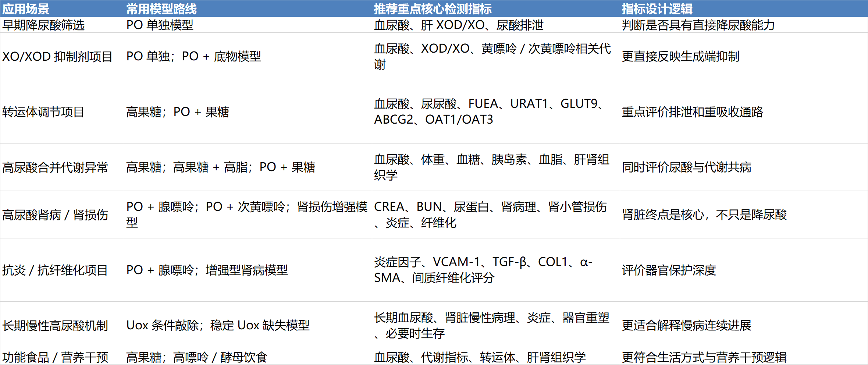Click the 应用场景 header cell

[26, 8]
